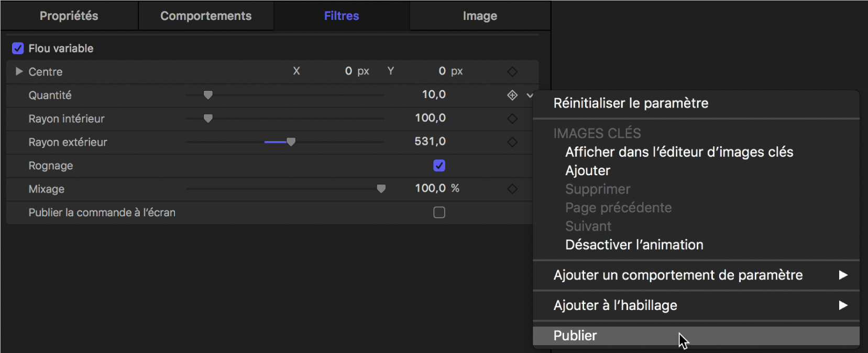This screenshot has width=868, height=353.
Task: Click the Quantité keyframe diamond icon
Action: coord(512,95)
